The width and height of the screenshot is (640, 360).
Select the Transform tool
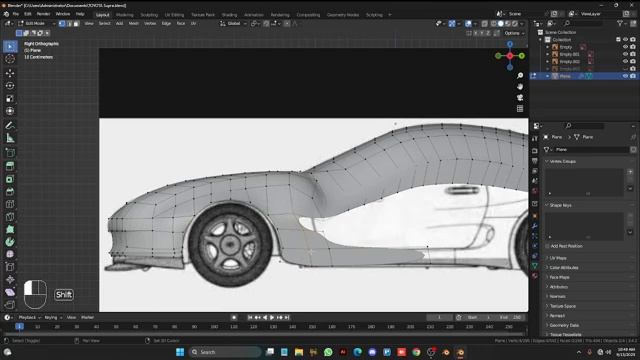(10, 111)
